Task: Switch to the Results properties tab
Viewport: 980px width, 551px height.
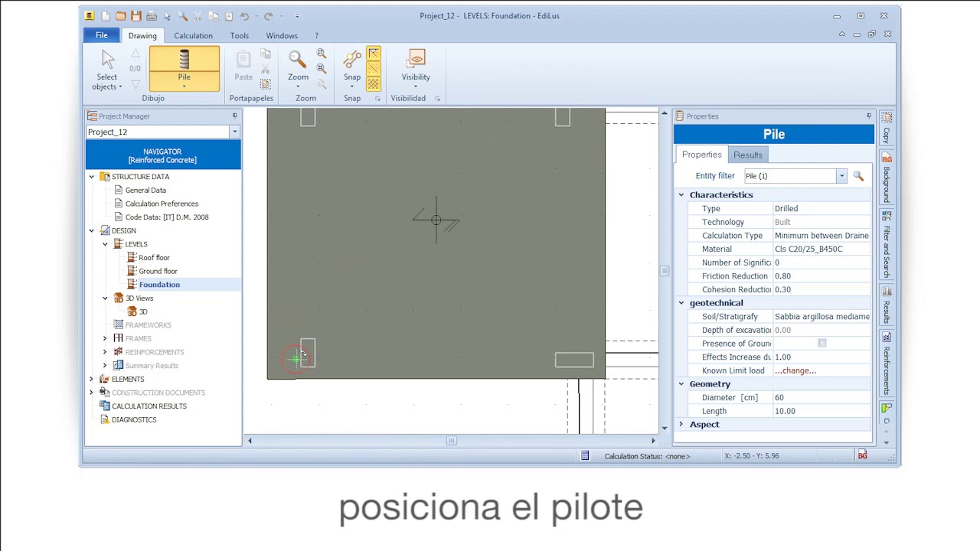Action: (748, 155)
